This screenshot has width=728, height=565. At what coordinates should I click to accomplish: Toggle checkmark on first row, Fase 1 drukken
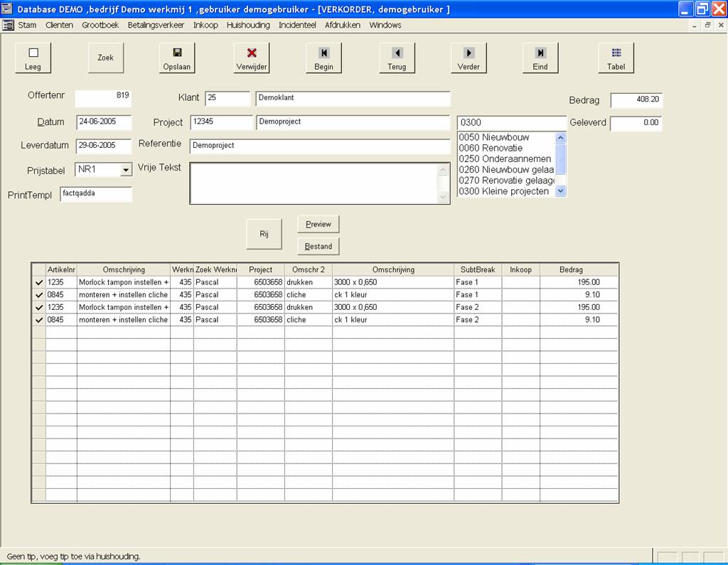(38, 283)
